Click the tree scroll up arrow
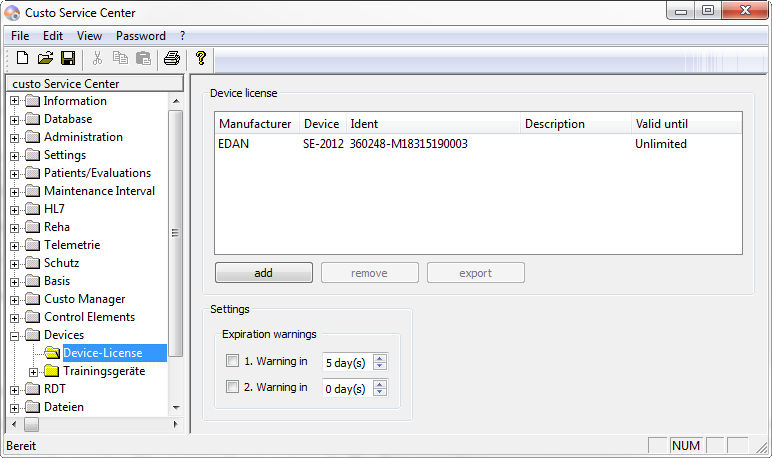The height and width of the screenshot is (458, 772). [176, 101]
